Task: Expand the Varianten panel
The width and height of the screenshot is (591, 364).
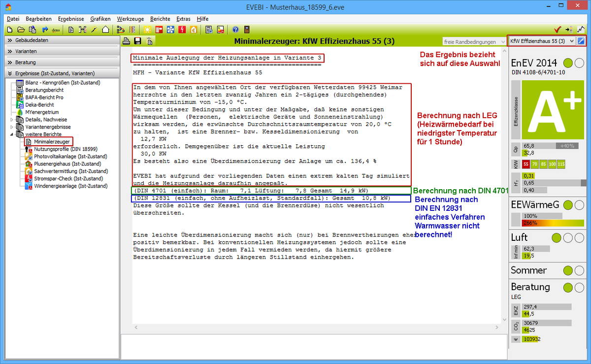Action: point(62,51)
